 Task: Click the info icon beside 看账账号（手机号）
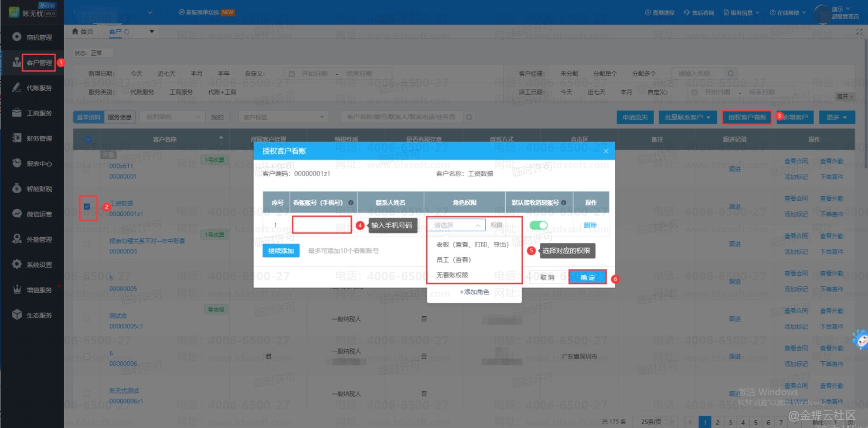pyautogui.click(x=350, y=203)
